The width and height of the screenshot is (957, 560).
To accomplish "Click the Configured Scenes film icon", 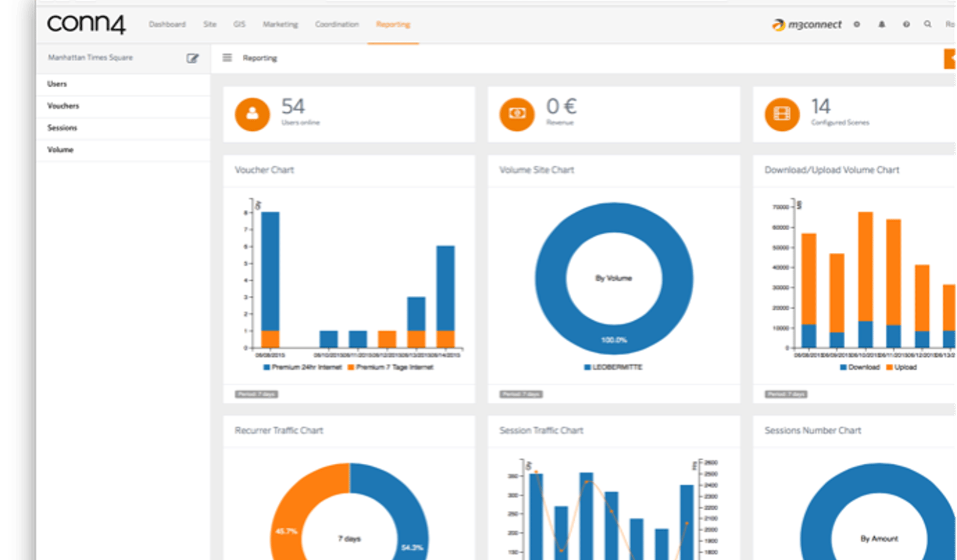I will (x=782, y=114).
